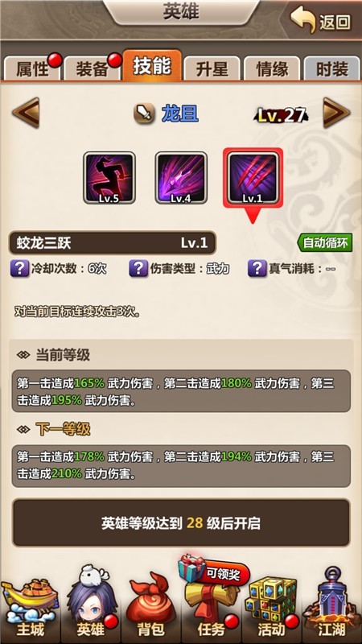362x644 pixels.
Task: Select the purple spear skill Lv.4
Action: point(181,178)
